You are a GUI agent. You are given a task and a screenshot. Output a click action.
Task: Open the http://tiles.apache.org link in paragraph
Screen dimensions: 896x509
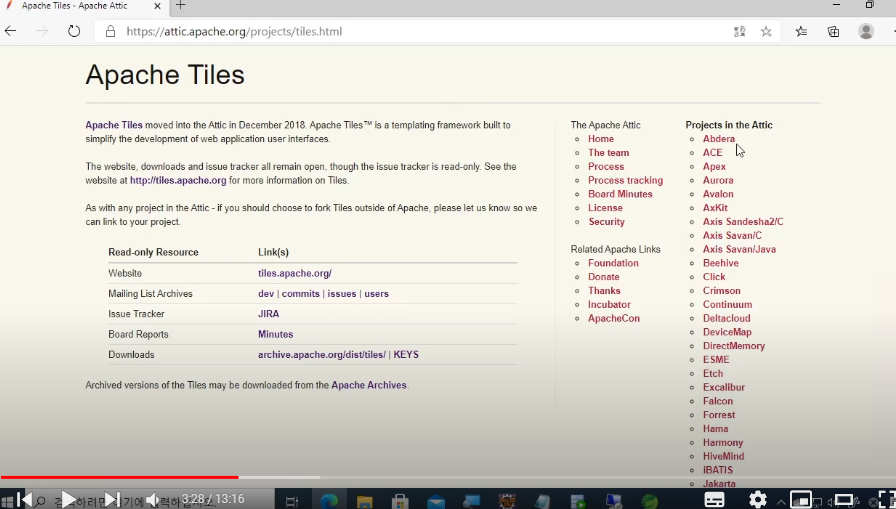coord(178,181)
